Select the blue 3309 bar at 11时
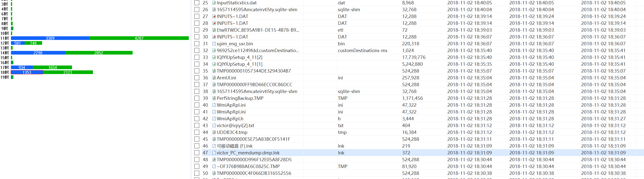Image resolution: width=644 pixels, height=179 pixels. click(50, 38)
